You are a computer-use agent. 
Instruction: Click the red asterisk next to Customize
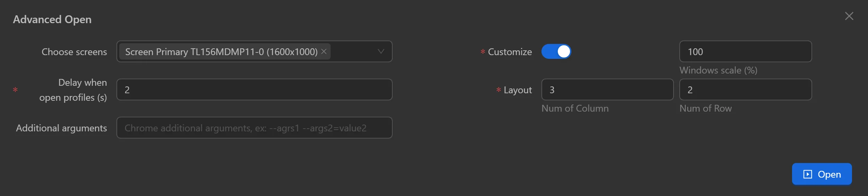pyautogui.click(x=482, y=52)
